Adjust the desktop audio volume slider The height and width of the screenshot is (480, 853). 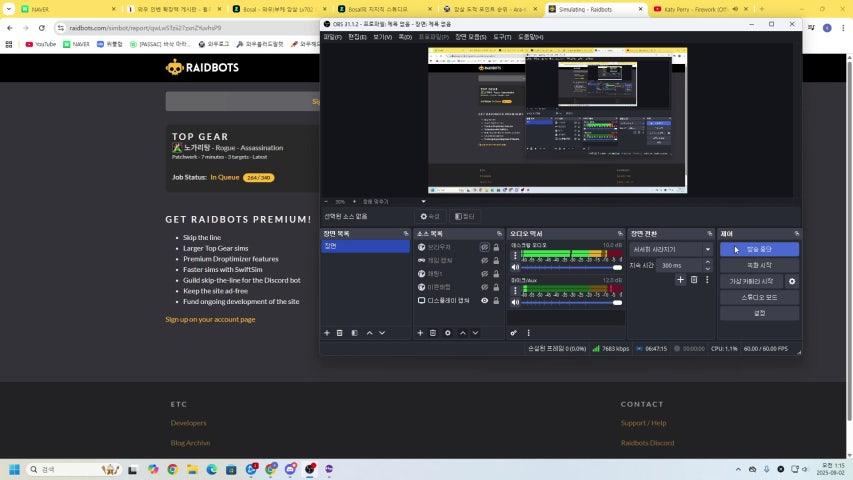point(571,267)
